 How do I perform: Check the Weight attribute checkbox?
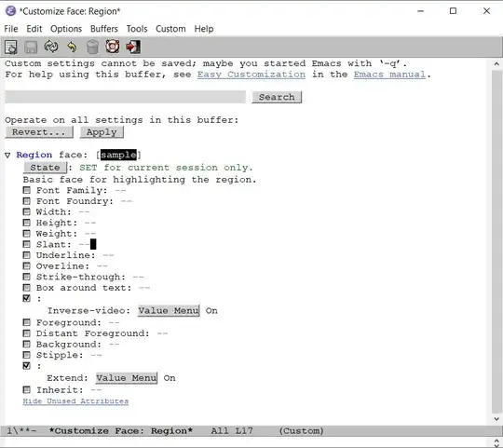tap(27, 234)
